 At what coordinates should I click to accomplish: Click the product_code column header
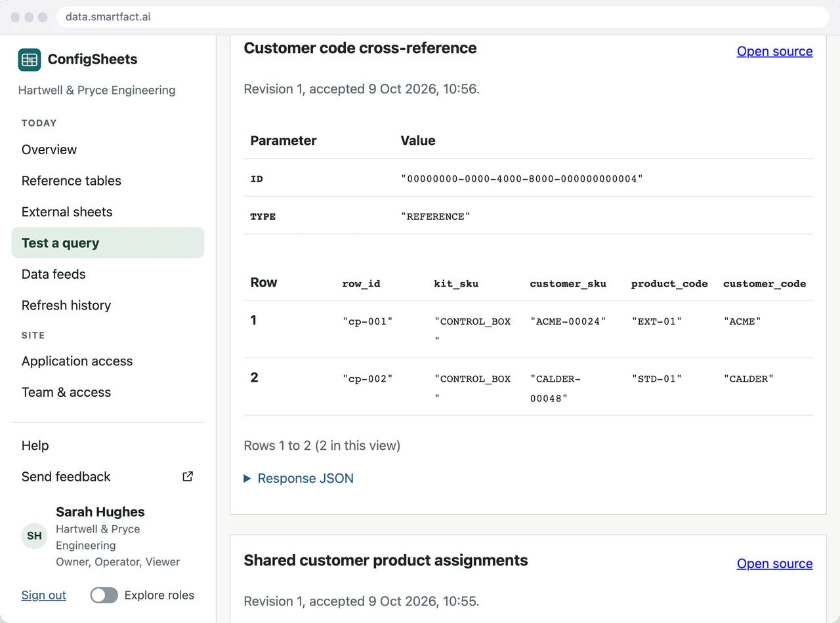pos(669,284)
